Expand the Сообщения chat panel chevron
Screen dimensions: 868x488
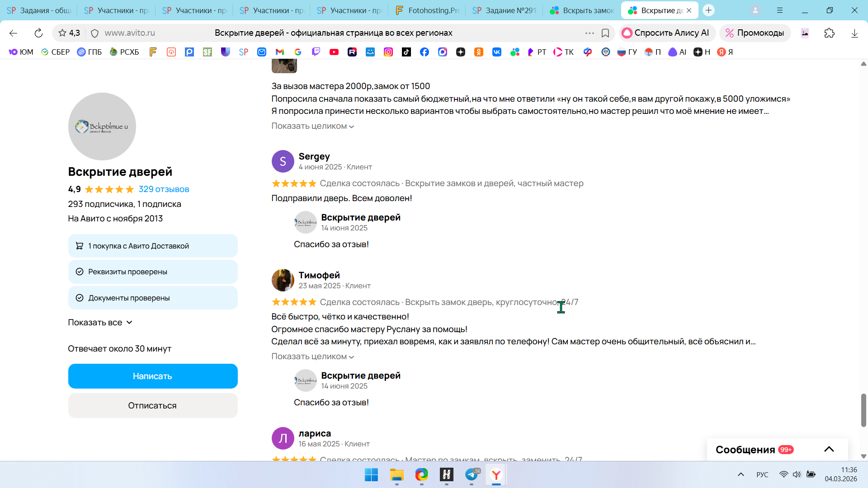(829, 449)
